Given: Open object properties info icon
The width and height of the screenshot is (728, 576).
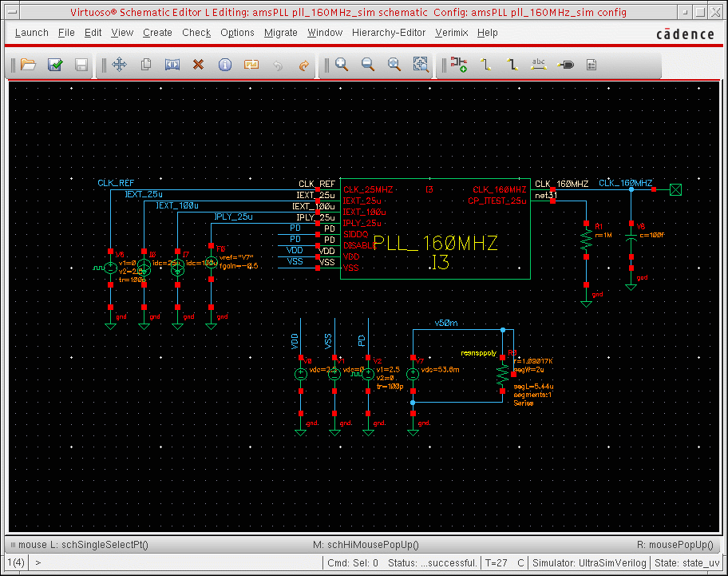Looking at the screenshot, I should point(225,65).
